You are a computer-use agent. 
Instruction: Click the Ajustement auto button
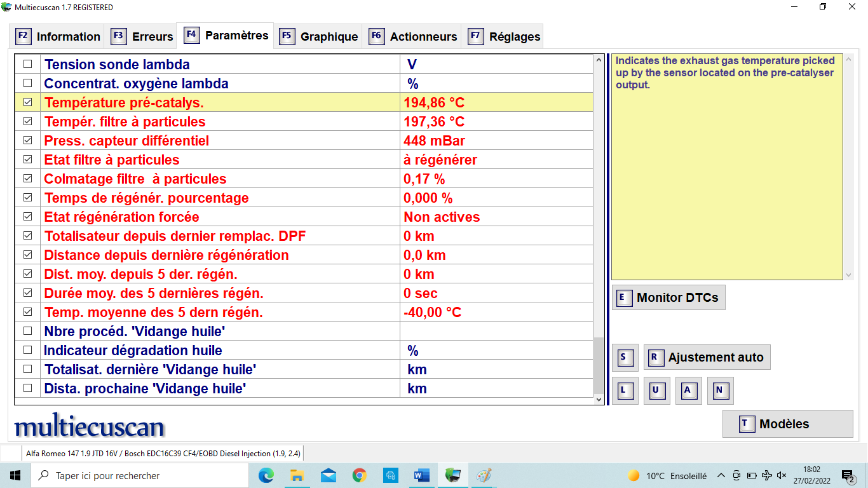[707, 357]
